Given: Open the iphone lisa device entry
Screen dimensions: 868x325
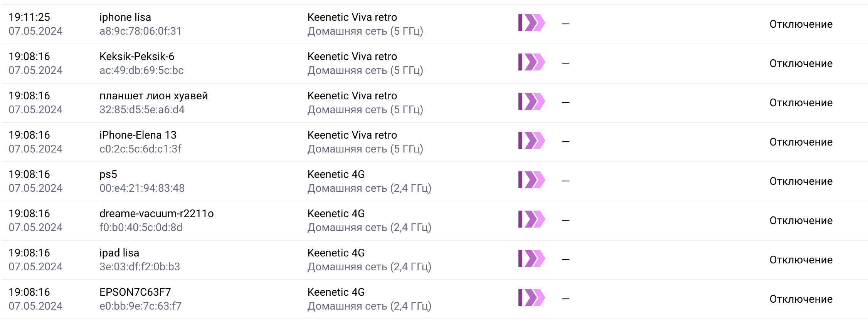Looking at the screenshot, I should pyautogui.click(x=125, y=17).
